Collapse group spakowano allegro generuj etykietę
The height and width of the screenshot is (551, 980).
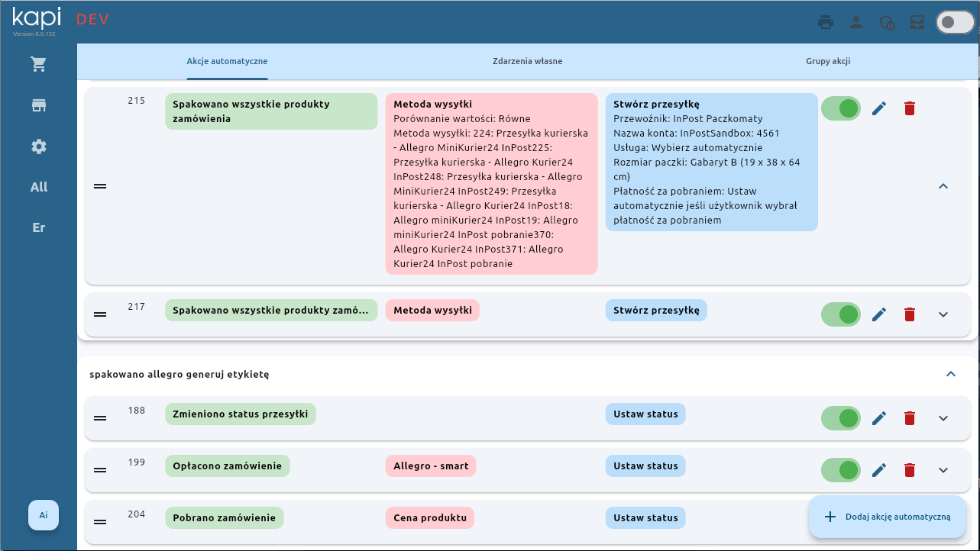click(x=951, y=374)
